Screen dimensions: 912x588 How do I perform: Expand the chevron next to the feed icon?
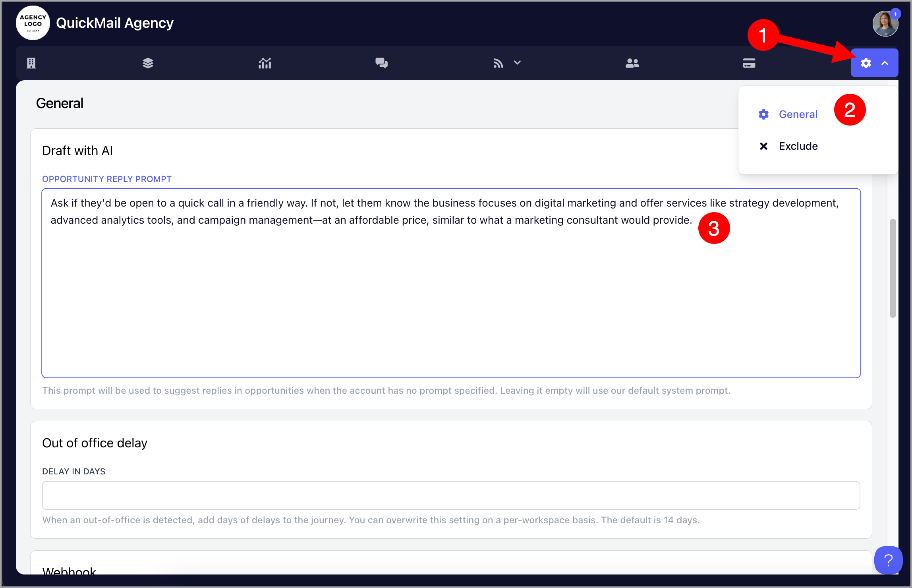[517, 63]
